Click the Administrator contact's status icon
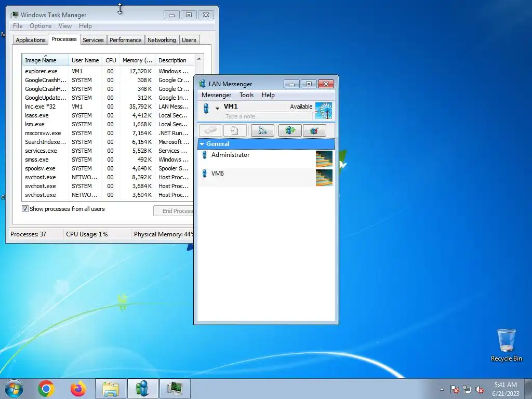This screenshot has width=532, height=399. [x=205, y=155]
